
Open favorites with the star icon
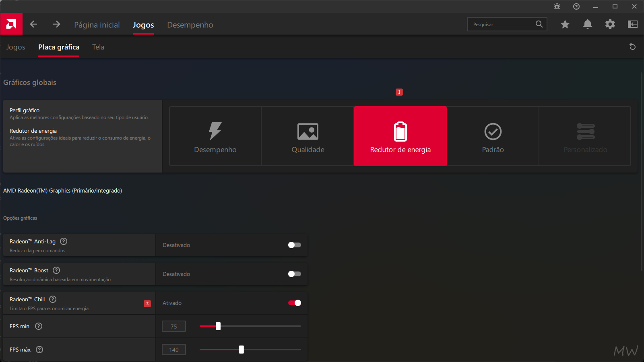point(565,24)
